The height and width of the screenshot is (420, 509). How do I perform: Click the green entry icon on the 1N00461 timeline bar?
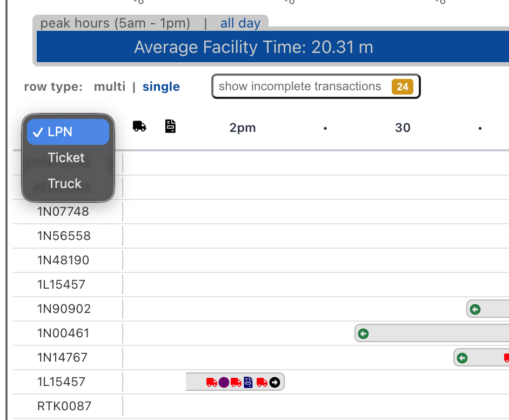363,333
